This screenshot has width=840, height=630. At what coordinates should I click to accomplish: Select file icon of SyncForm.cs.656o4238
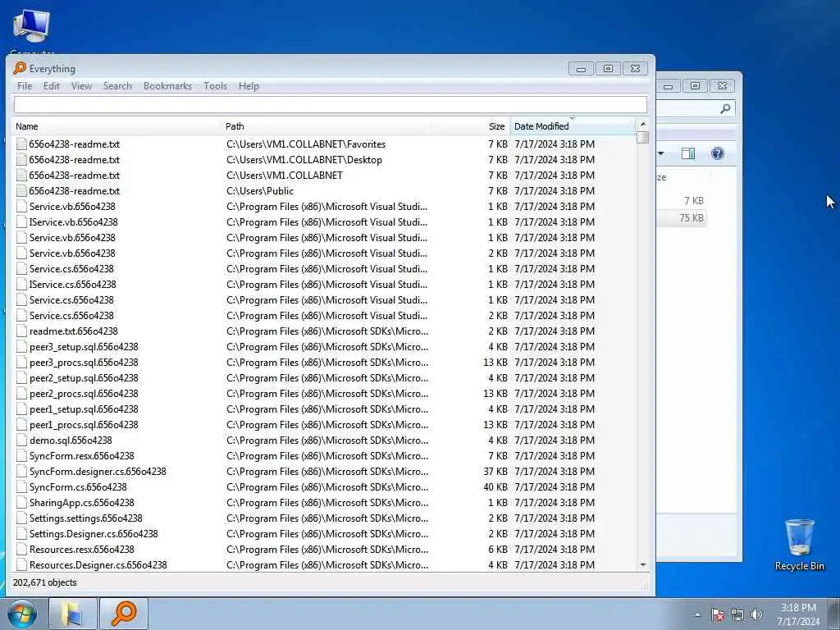pyautogui.click(x=21, y=487)
